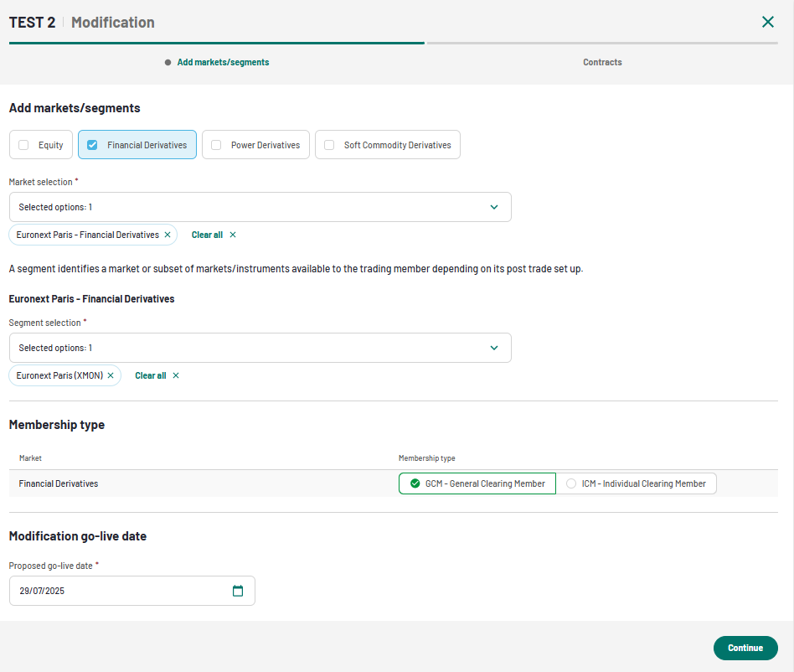This screenshot has height=672, width=794.
Task: Uncheck Financial Derivatives checkbox
Action: [x=92, y=145]
